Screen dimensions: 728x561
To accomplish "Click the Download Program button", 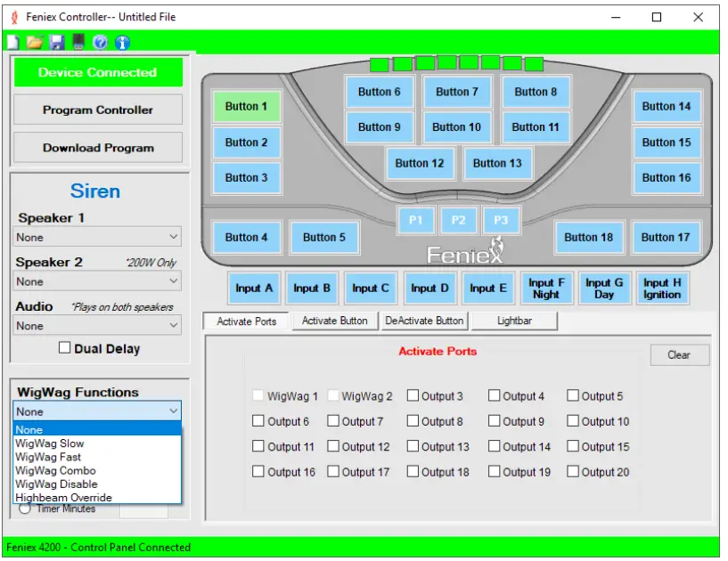I will (x=98, y=148).
